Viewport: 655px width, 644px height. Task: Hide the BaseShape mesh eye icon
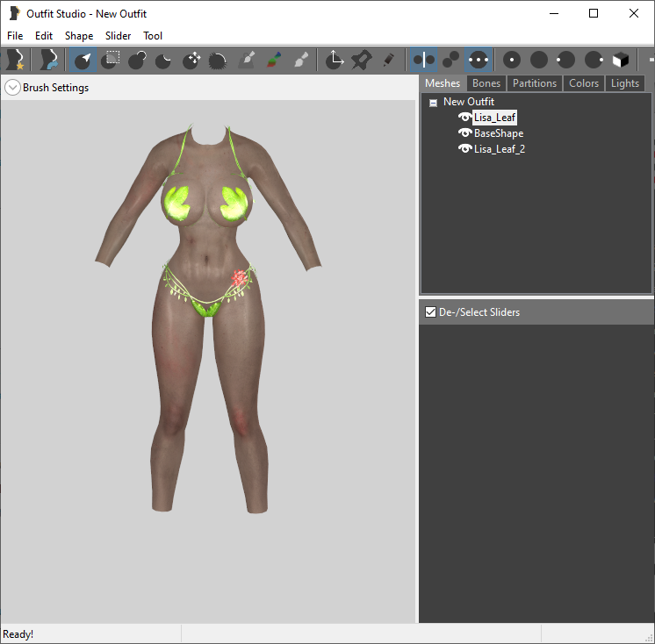[x=464, y=133]
